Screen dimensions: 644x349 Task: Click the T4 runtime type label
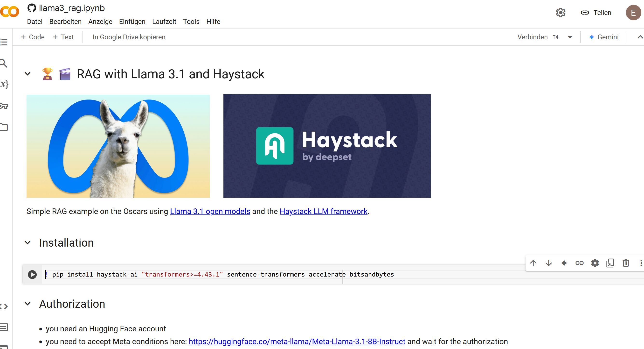(x=555, y=37)
